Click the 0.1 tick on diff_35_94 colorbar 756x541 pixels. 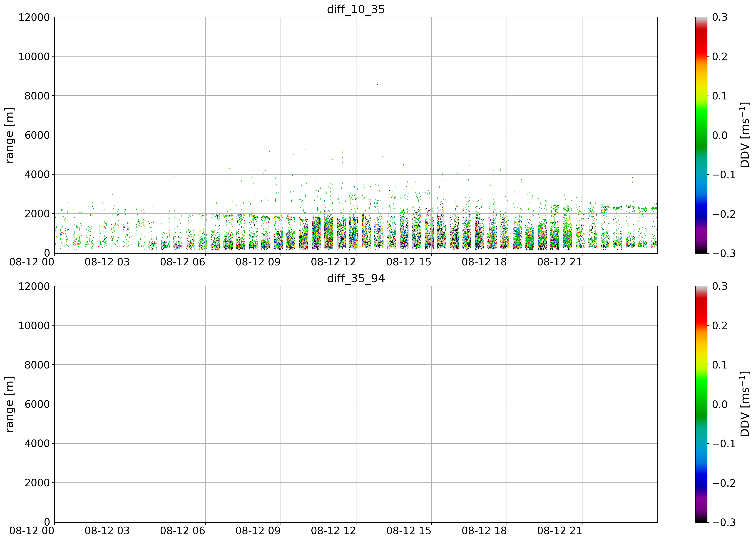pyautogui.click(x=720, y=365)
